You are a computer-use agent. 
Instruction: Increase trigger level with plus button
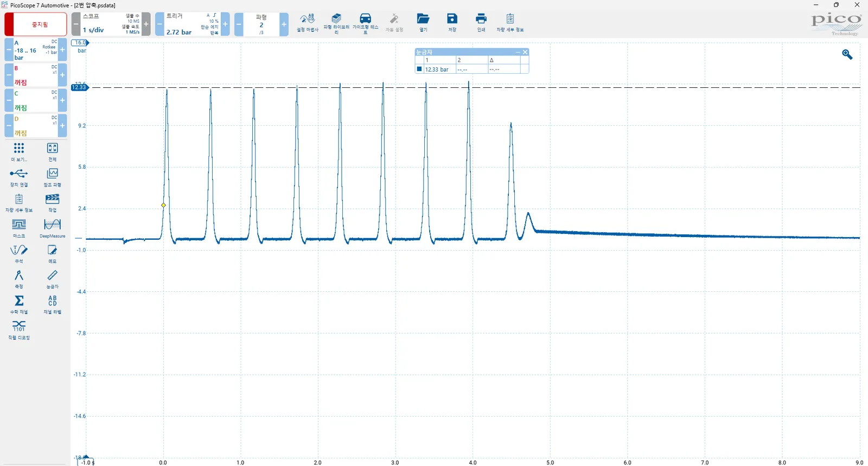pyautogui.click(x=225, y=24)
